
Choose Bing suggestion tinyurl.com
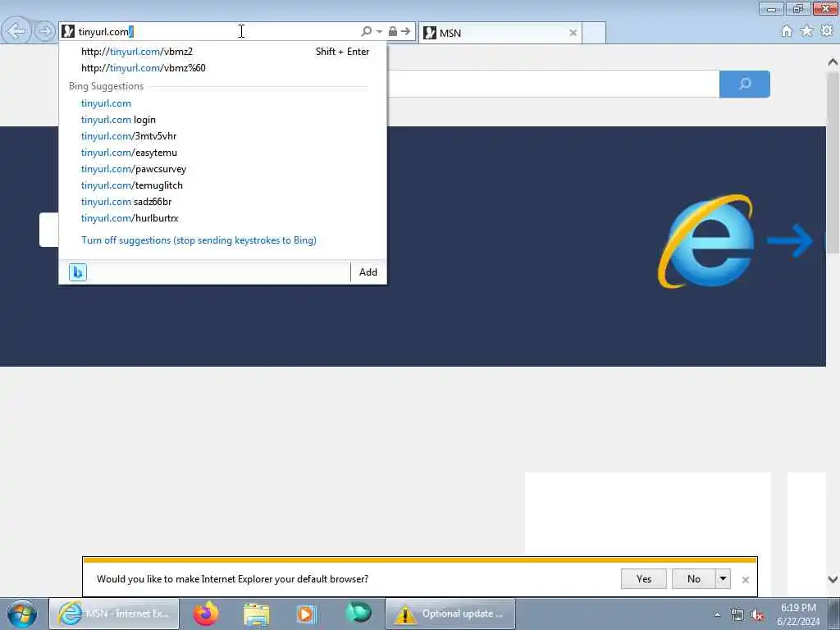223,103
